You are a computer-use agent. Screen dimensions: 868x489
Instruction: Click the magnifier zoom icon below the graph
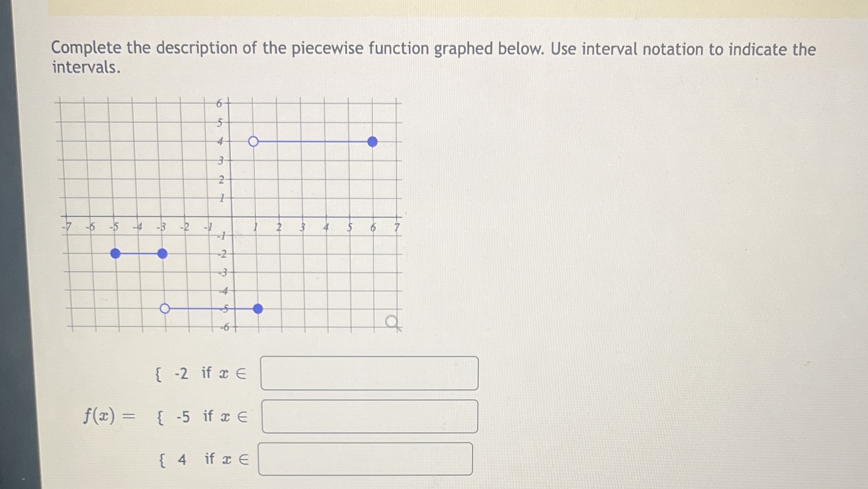click(x=391, y=322)
